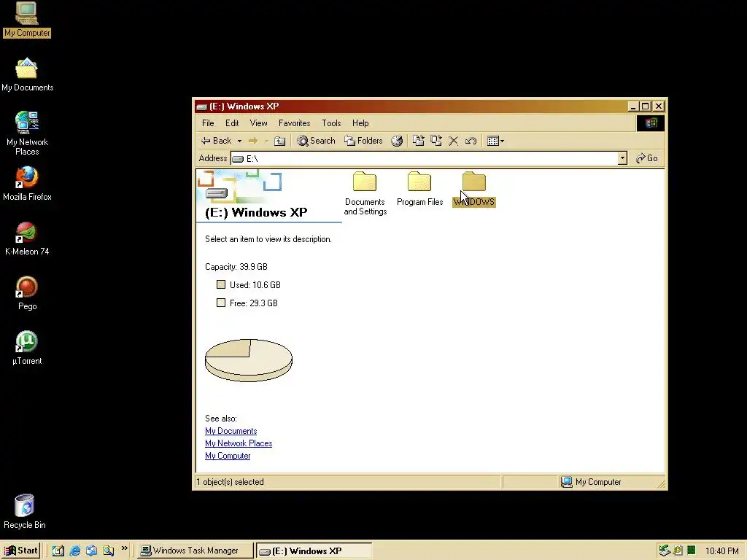Open the Help menu
The height and width of the screenshot is (560, 747).
tap(360, 123)
